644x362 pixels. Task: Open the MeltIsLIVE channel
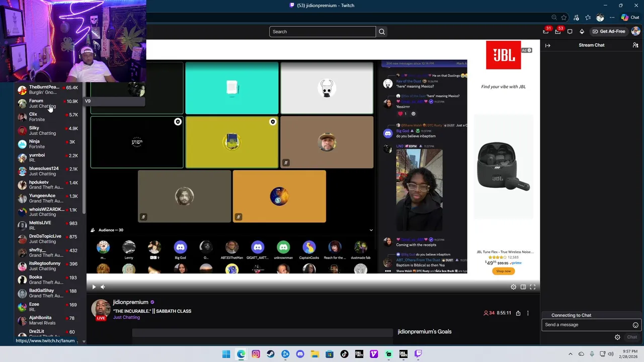click(49, 226)
